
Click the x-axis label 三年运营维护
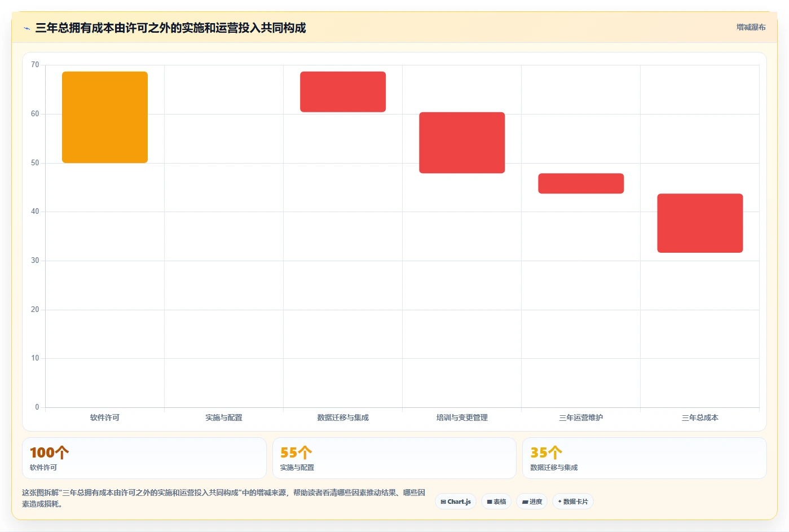coord(581,417)
